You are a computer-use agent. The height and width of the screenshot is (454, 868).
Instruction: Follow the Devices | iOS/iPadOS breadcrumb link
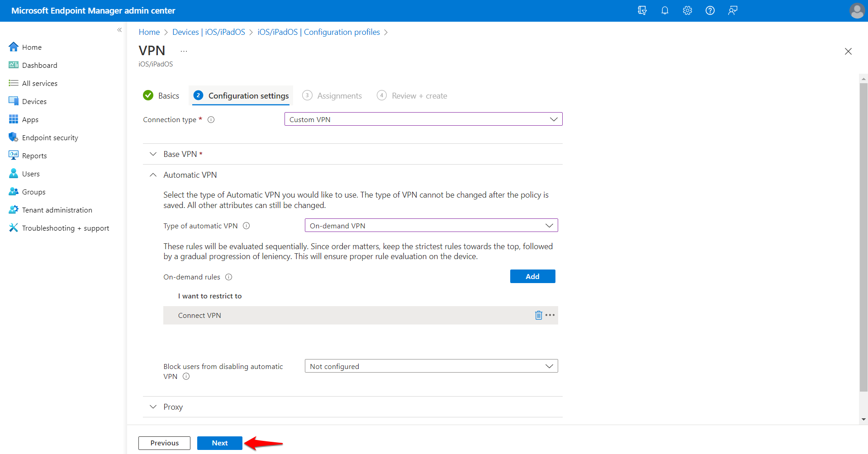click(x=209, y=32)
